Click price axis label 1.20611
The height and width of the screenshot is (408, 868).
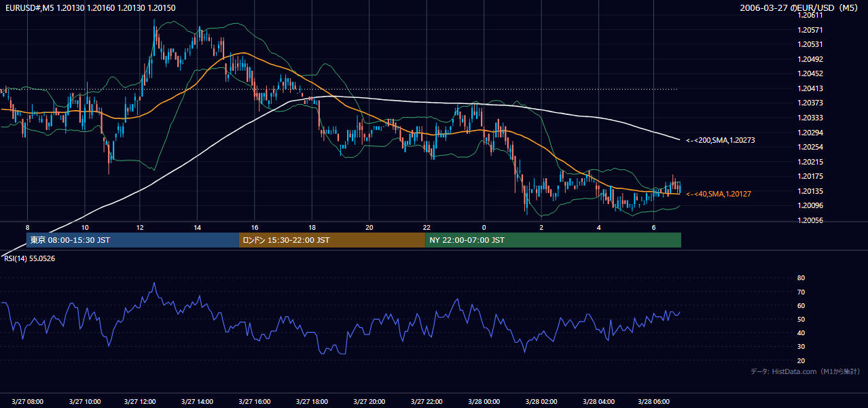[x=810, y=14]
